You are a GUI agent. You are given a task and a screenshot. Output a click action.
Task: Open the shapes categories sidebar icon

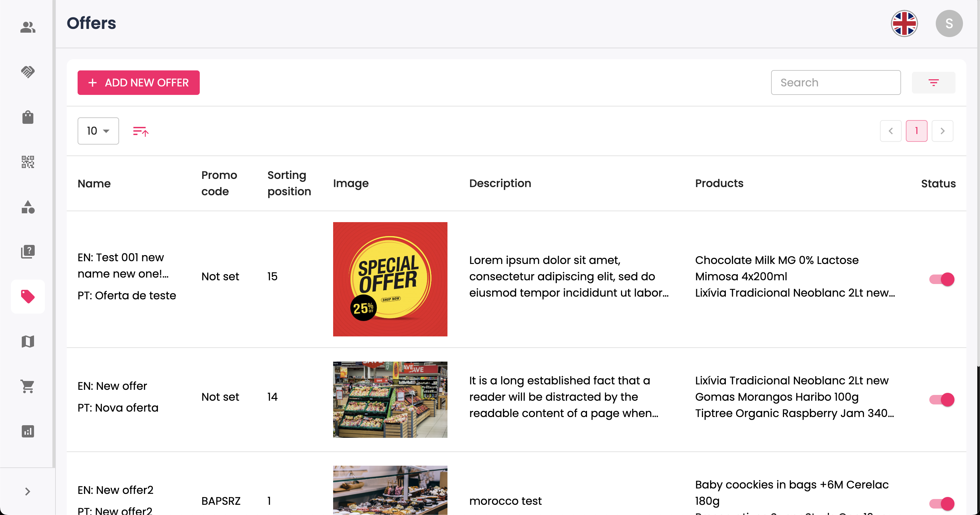coord(28,207)
